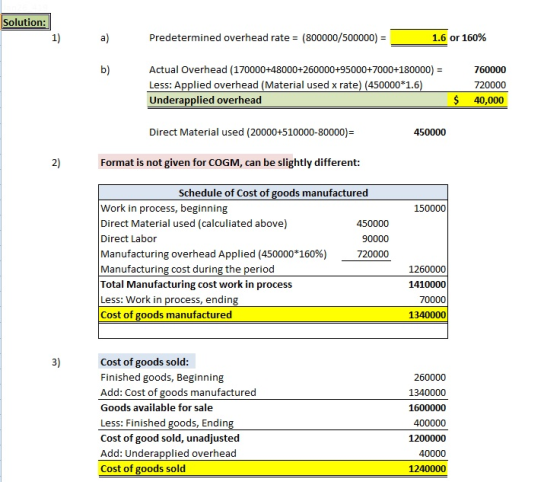The height and width of the screenshot is (482, 560).
Task: Select 'Manufacturing overhead Applied (450000*160%)' label
Action: [x=214, y=254]
